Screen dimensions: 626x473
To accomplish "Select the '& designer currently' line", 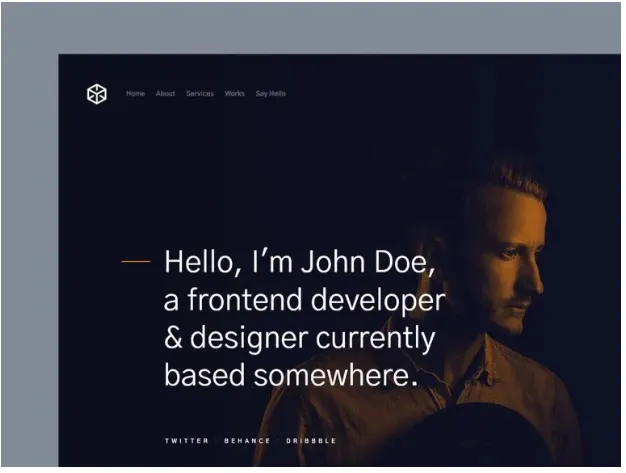I will pyautogui.click(x=299, y=338).
